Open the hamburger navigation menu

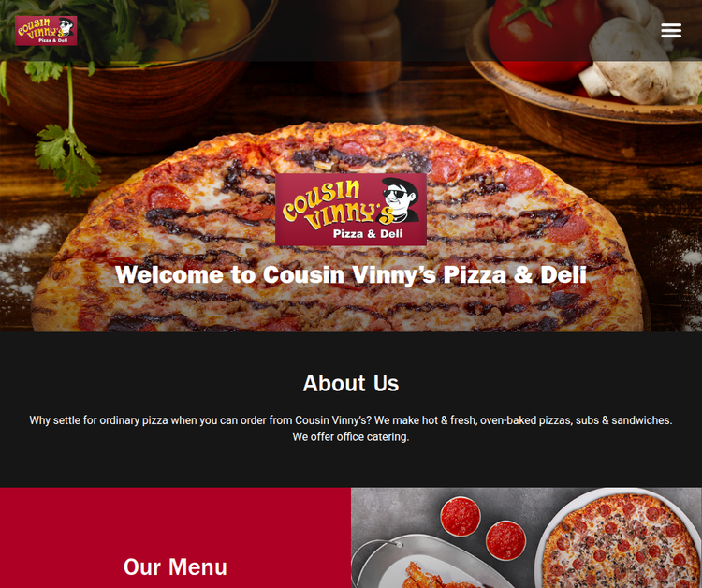671,31
